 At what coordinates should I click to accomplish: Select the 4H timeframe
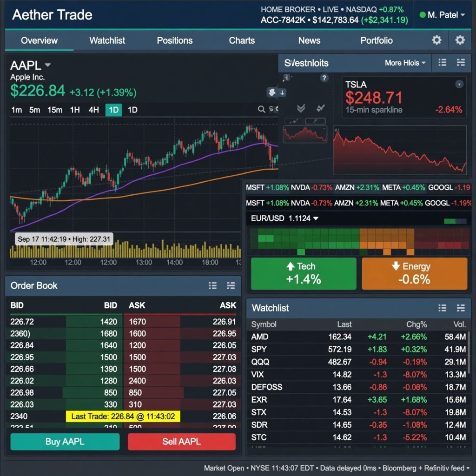(x=94, y=110)
